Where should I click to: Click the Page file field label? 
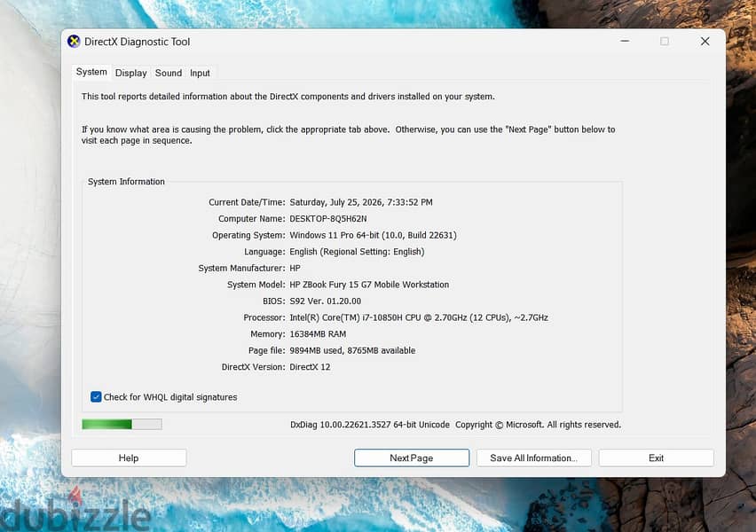click(266, 350)
